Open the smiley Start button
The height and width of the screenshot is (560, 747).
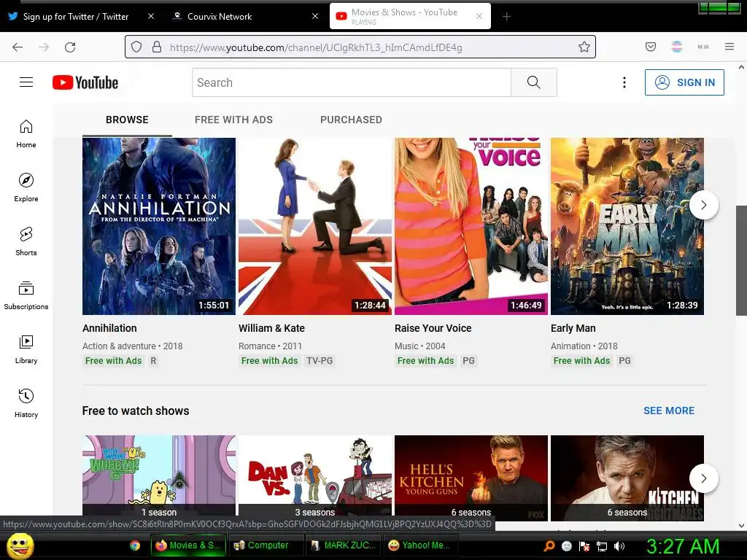(x=20, y=545)
